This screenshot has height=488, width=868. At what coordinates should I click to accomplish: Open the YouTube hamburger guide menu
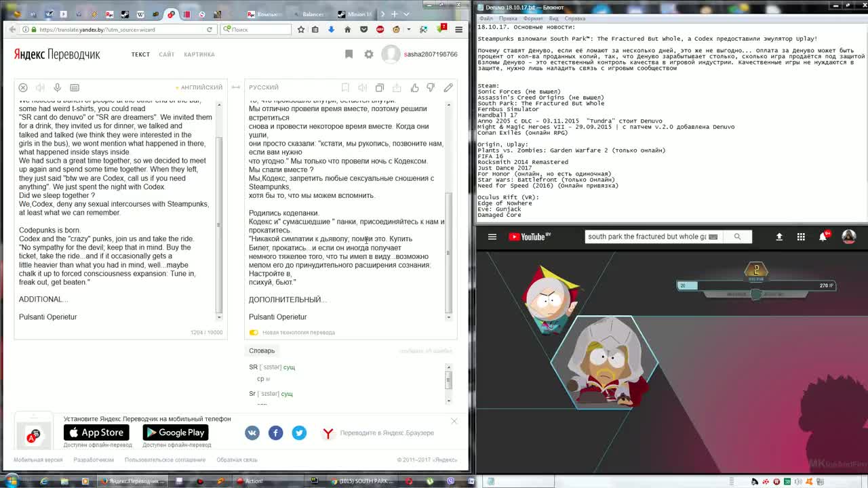pyautogui.click(x=492, y=237)
